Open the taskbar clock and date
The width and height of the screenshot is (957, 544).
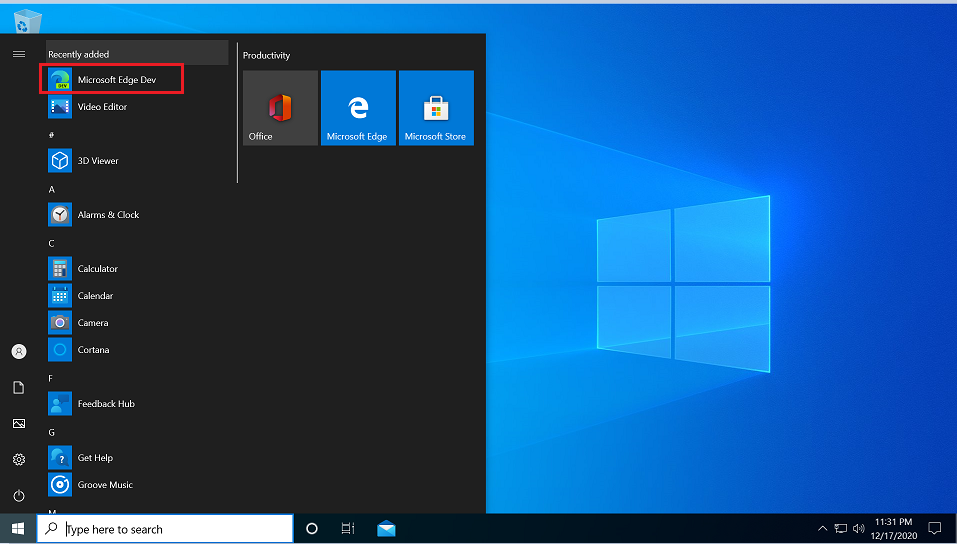894,529
